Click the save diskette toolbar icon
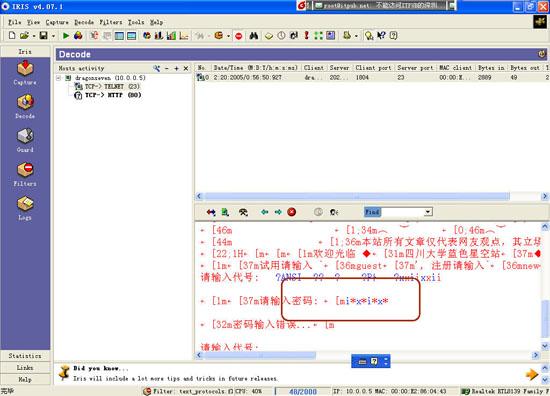The image size is (550, 396). click(43, 35)
